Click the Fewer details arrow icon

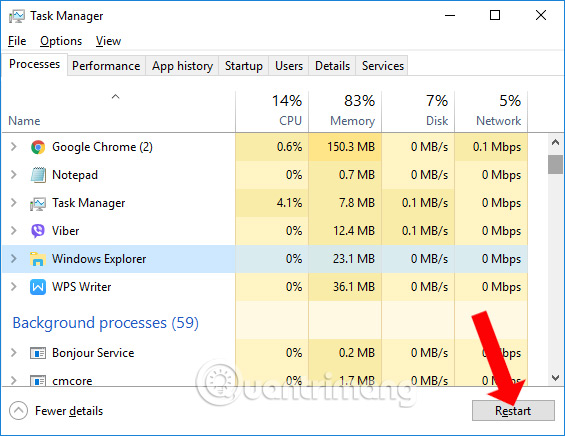click(18, 411)
